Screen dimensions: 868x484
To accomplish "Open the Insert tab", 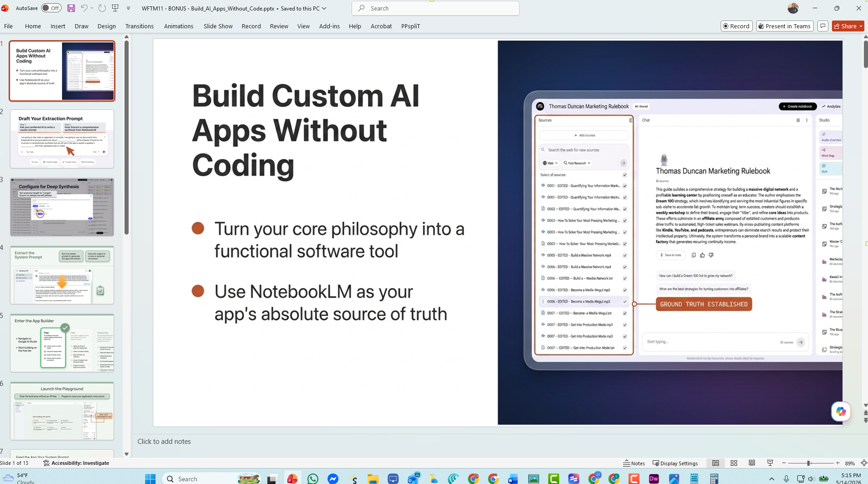I will pos(58,26).
